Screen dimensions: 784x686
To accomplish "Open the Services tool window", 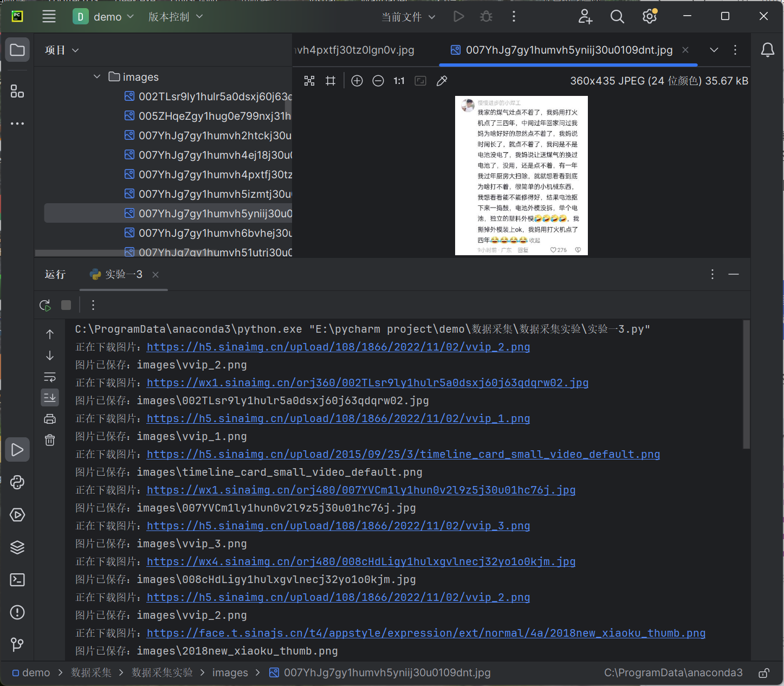I will click(17, 515).
